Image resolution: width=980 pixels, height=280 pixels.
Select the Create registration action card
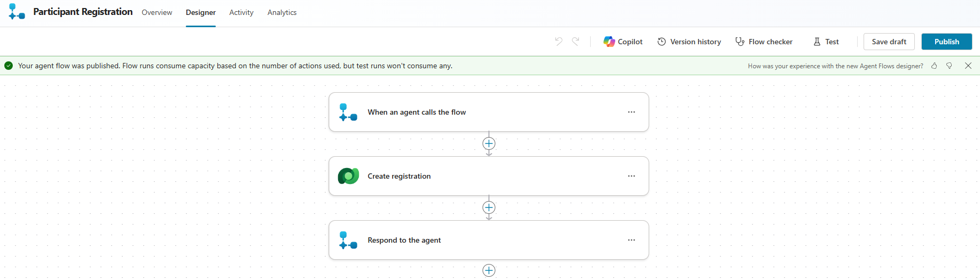[x=481, y=176]
